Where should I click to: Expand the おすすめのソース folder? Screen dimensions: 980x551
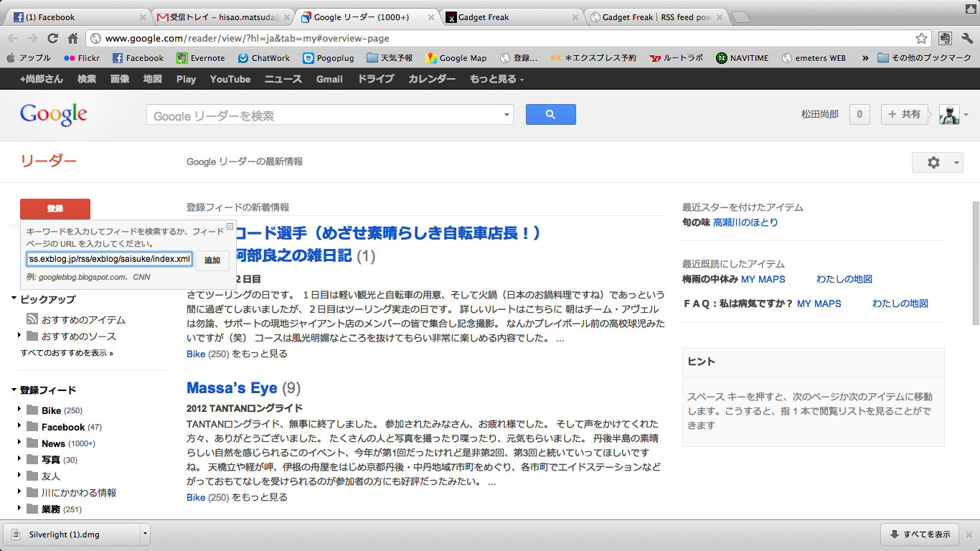click(x=19, y=335)
